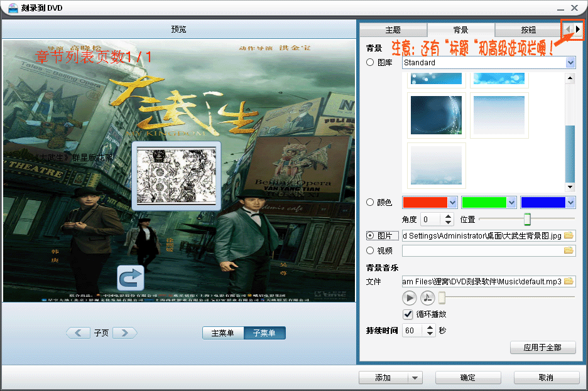Viewport: 588px width, 391px height.
Task: Select the 颜色 radio button
Action: point(370,202)
